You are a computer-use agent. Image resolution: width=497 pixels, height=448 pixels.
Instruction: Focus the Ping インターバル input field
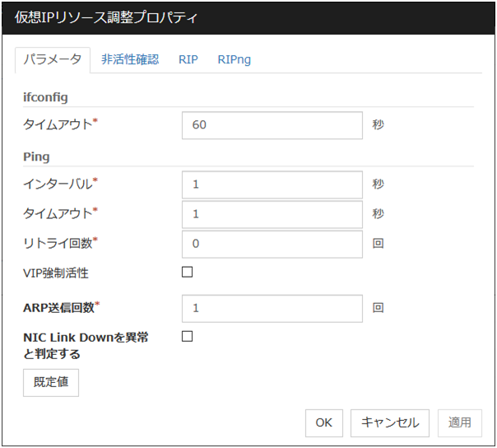click(272, 184)
